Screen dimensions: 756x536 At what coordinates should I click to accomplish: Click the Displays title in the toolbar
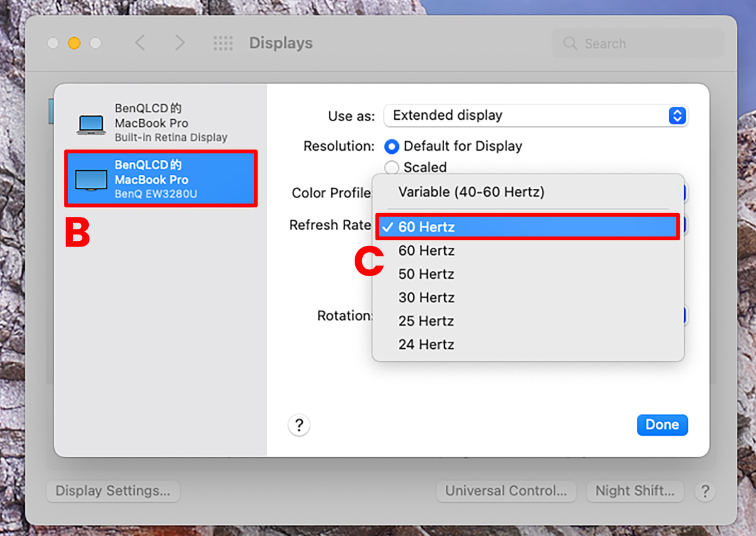280,43
